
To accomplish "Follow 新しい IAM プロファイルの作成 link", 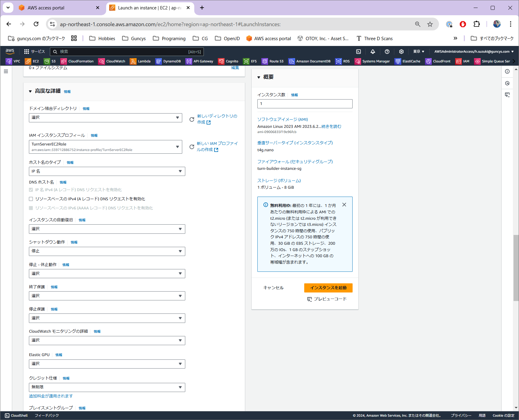I will [x=217, y=146].
